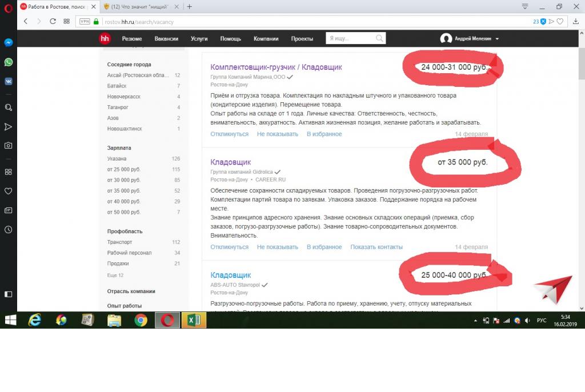Open VK panel in the sidebar

(x=9, y=81)
